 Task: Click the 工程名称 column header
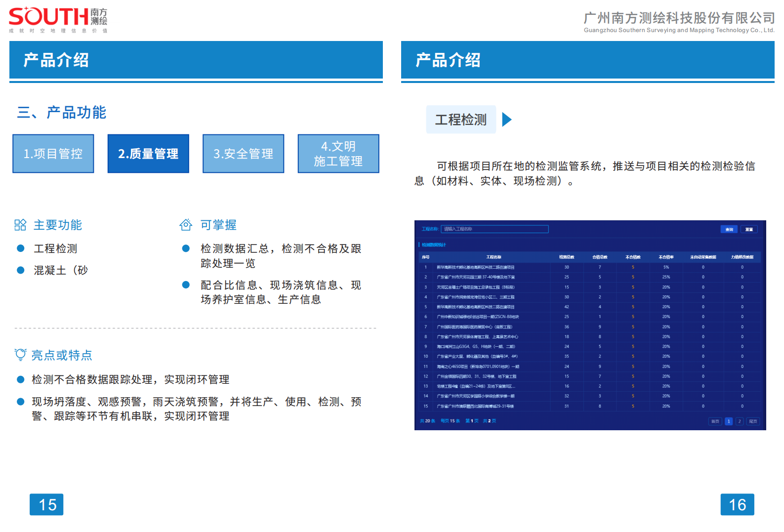494,257
